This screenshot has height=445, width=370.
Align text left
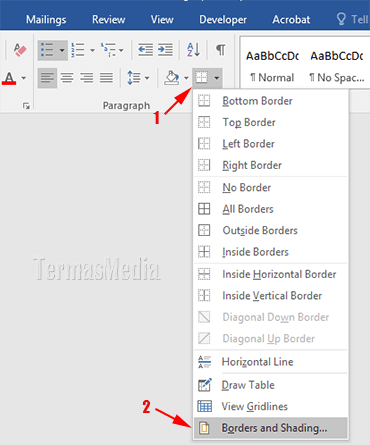tap(47, 78)
